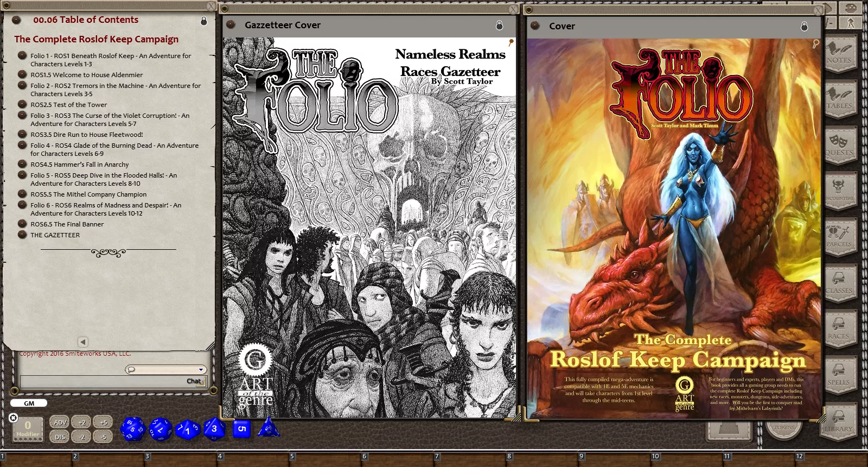The height and width of the screenshot is (467, 868).
Task: Open the Library sidebar button
Action: point(839,422)
